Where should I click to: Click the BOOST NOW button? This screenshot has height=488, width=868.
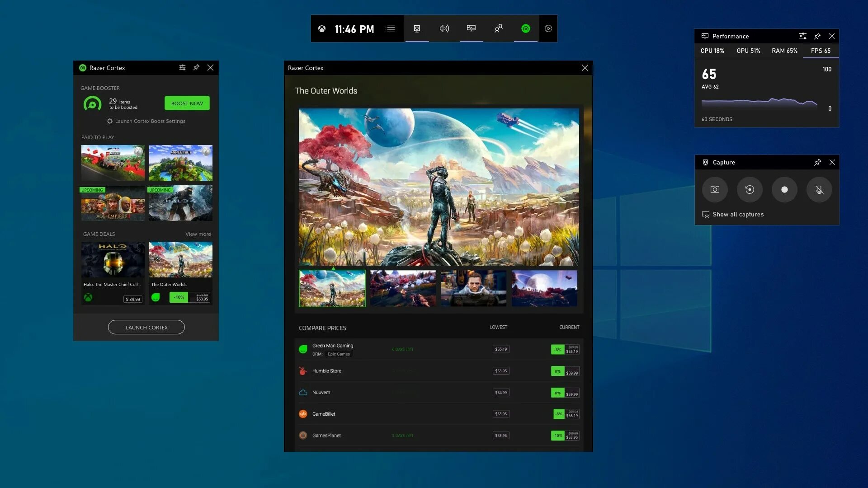187,103
